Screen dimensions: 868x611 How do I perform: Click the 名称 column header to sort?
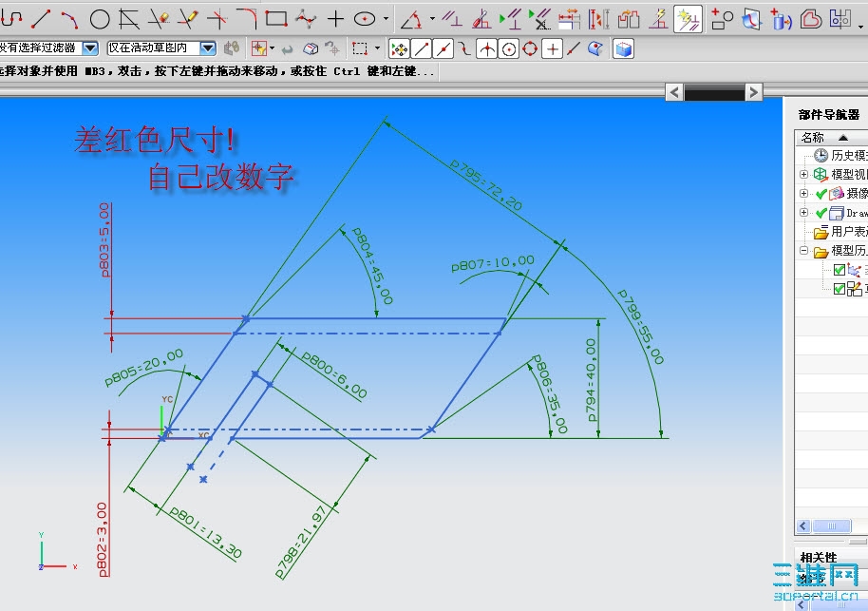point(831,138)
